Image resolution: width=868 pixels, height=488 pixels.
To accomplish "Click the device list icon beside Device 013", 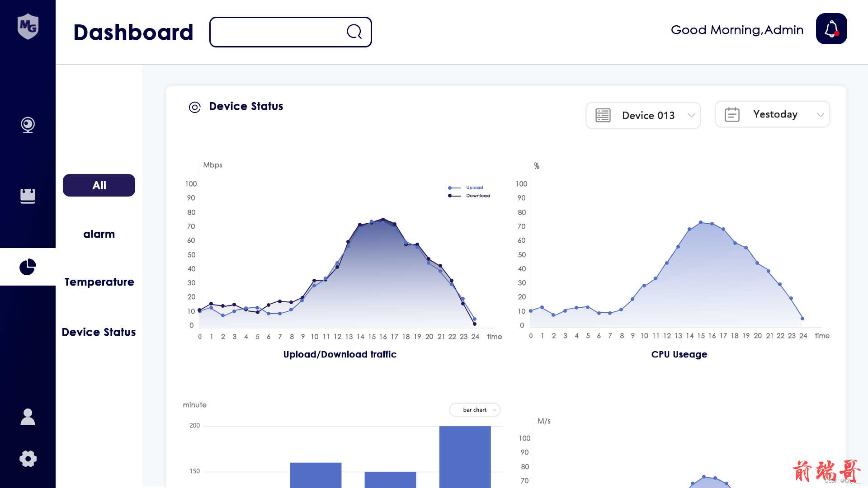I will [x=603, y=115].
